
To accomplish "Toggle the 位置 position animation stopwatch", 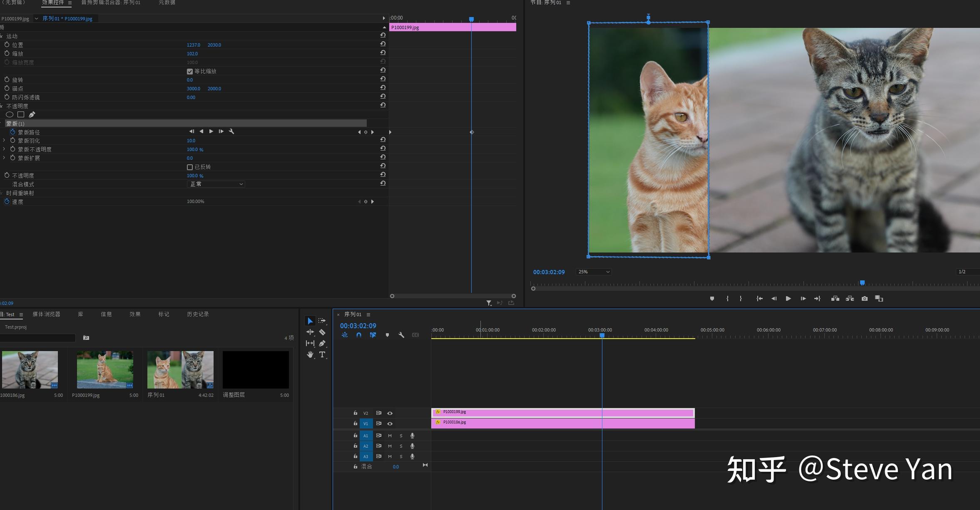I will tap(7, 45).
